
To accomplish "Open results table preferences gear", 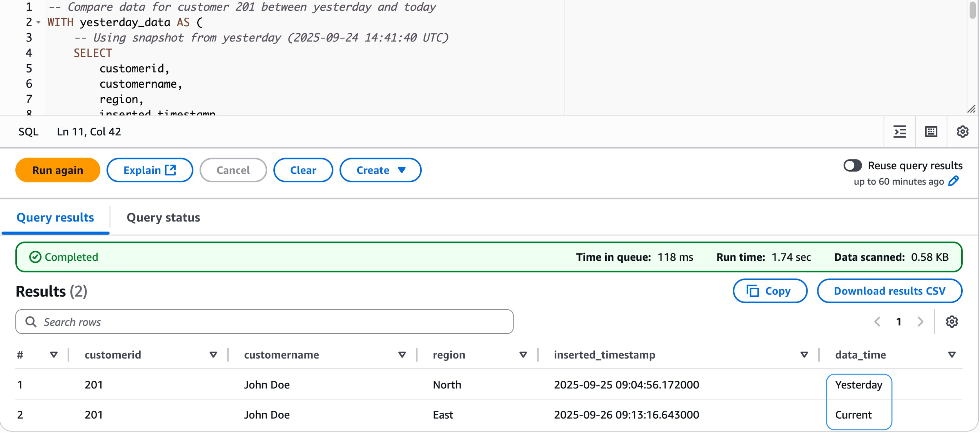I will (x=951, y=322).
